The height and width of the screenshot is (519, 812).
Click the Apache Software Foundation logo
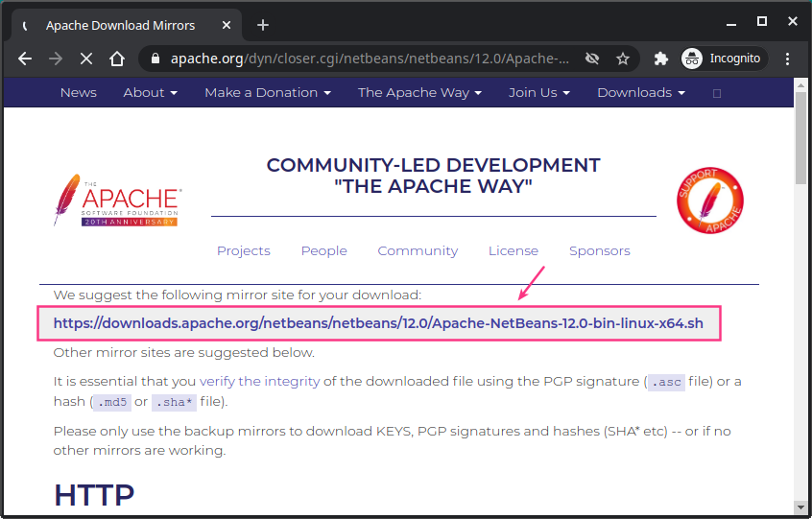[x=117, y=201]
